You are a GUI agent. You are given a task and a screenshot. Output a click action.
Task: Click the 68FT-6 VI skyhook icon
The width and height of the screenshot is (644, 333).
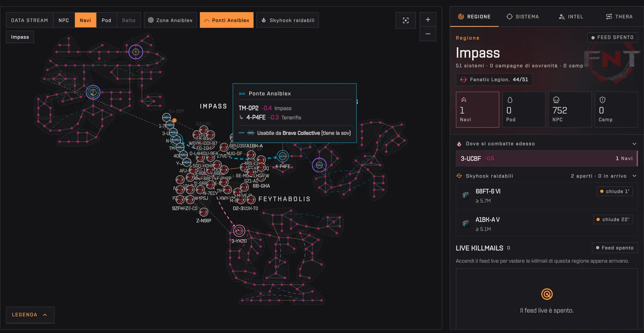pos(466,195)
